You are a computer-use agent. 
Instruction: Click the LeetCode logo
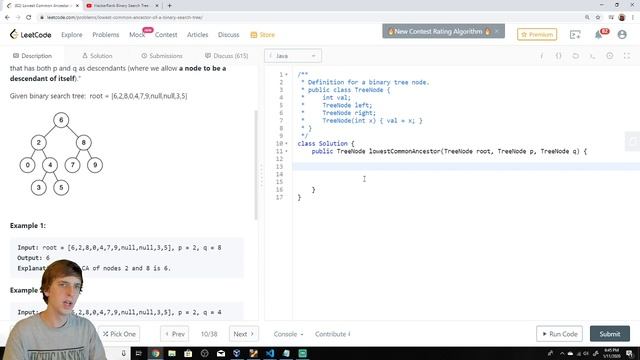(x=31, y=35)
